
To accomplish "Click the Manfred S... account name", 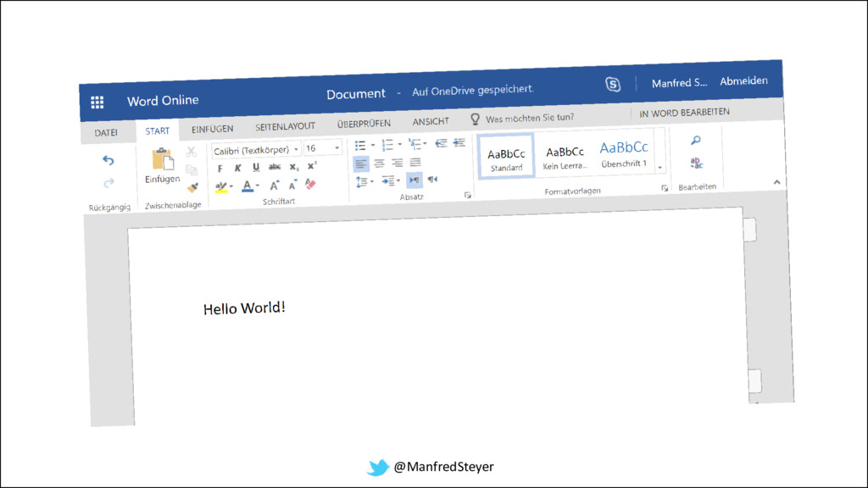I will coord(679,83).
